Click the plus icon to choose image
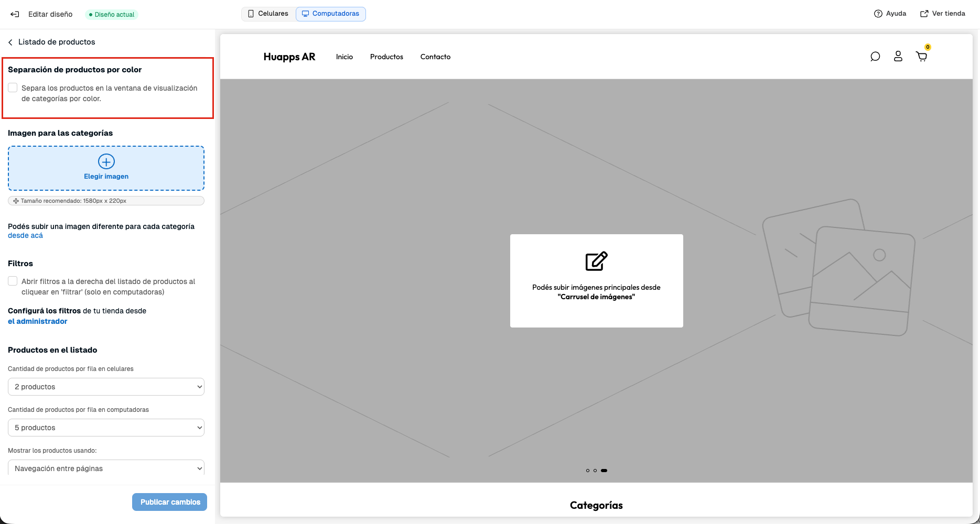 [x=106, y=161]
